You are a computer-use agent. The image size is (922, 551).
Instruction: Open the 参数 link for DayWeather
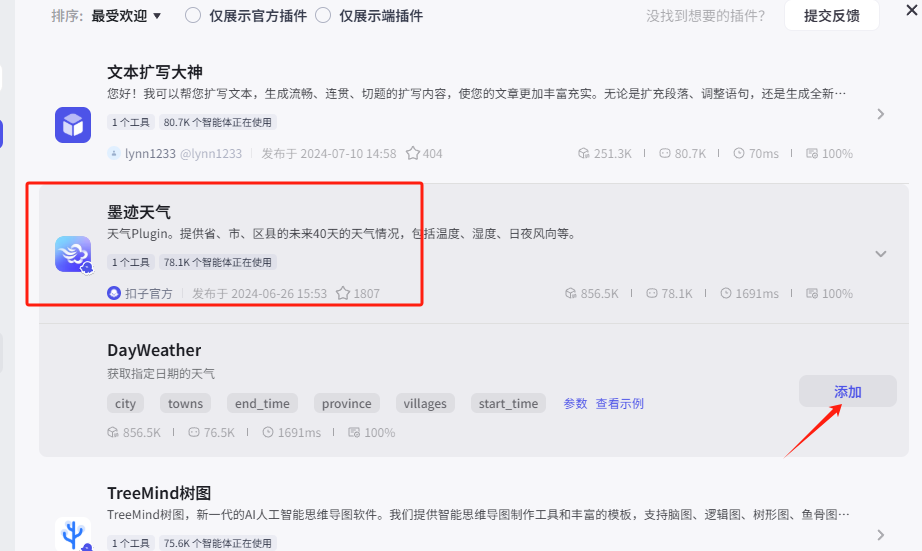(575, 403)
